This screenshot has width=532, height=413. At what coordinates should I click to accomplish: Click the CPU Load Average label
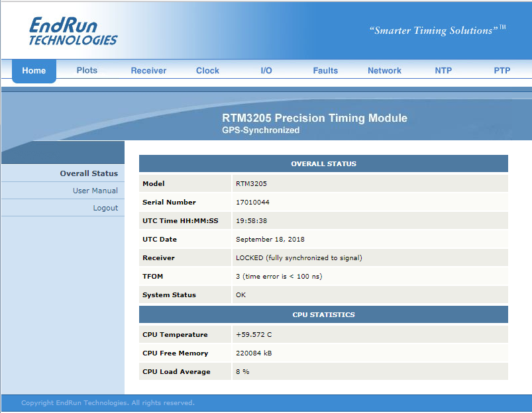(x=176, y=371)
